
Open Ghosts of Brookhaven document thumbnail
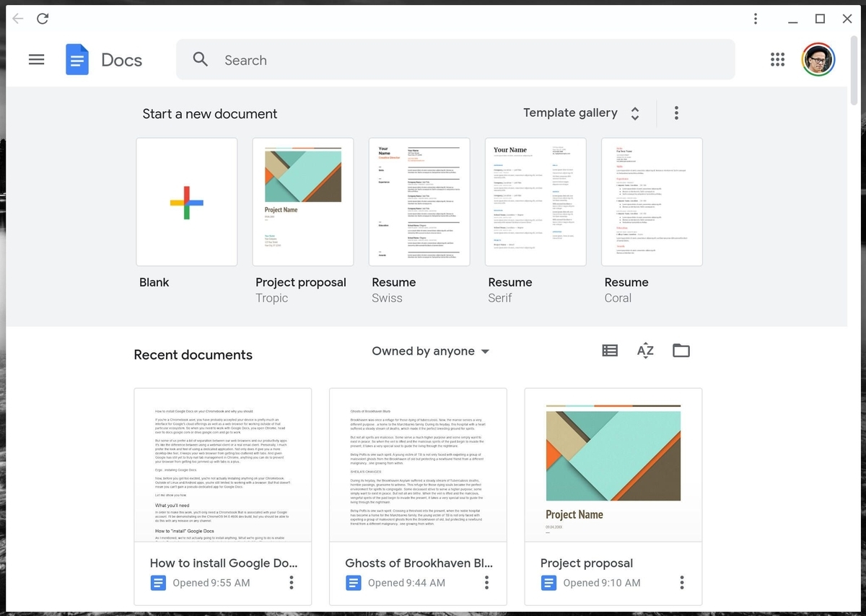418,465
